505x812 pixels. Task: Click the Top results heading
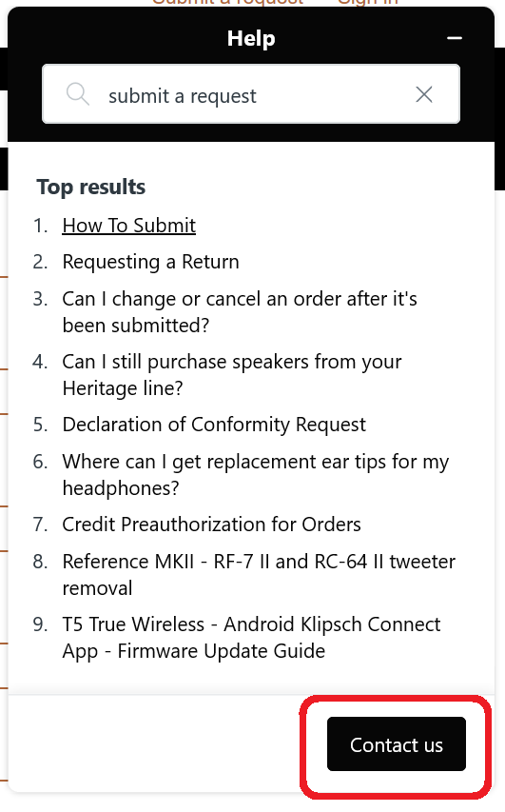pyautogui.click(x=91, y=187)
